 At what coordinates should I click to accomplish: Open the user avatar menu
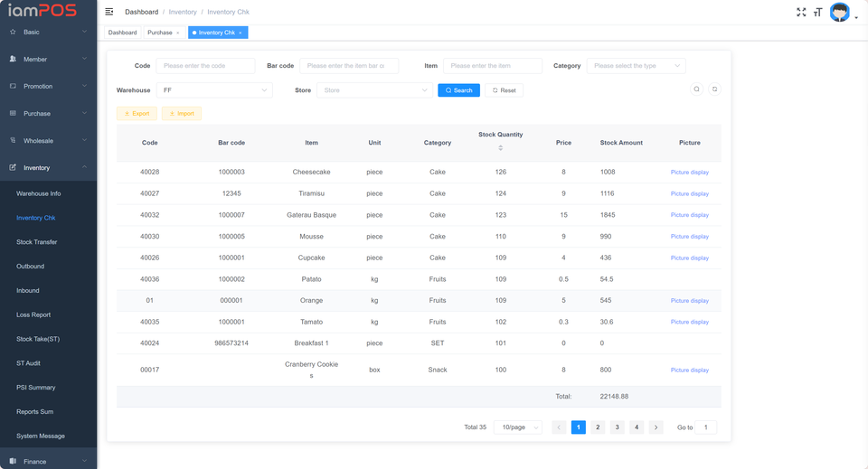pyautogui.click(x=841, y=13)
